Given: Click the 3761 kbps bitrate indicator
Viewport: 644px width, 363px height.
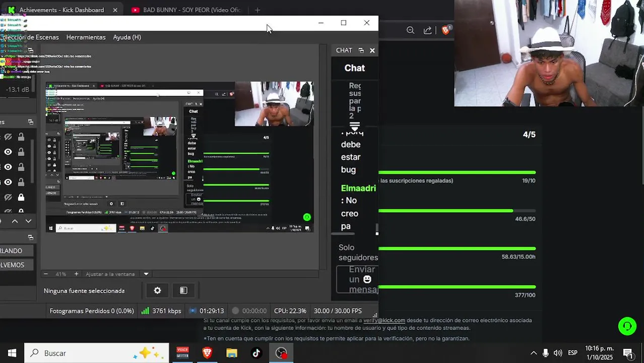Looking at the screenshot, I should (161, 311).
